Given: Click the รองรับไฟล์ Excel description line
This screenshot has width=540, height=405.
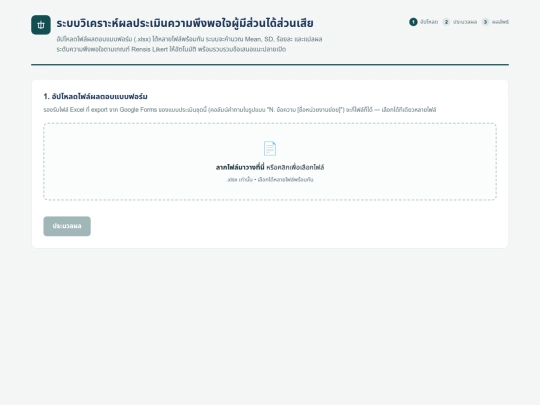Looking at the screenshot, I should 240,110.
